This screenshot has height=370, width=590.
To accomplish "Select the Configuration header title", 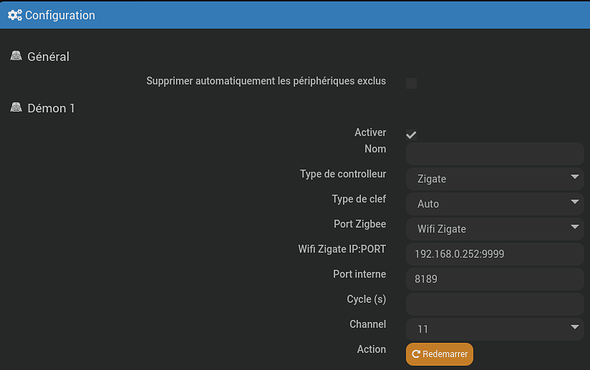I will (60, 15).
